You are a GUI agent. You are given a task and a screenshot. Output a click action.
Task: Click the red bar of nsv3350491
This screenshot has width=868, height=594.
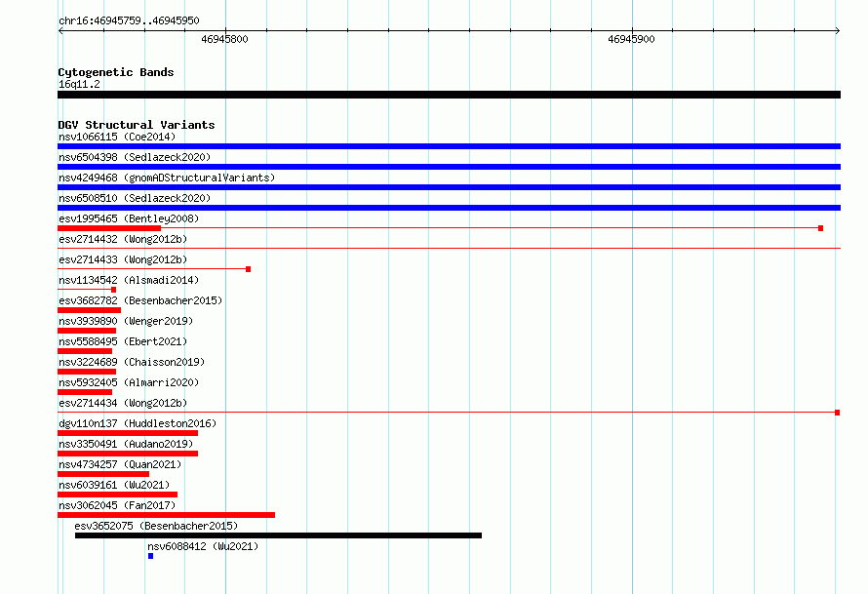128,454
